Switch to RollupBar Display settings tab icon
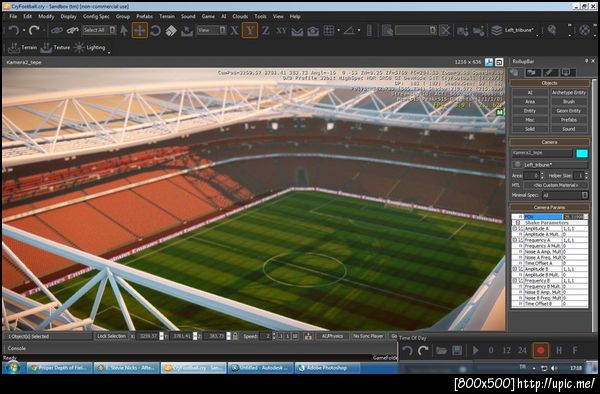 tap(567, 72)
